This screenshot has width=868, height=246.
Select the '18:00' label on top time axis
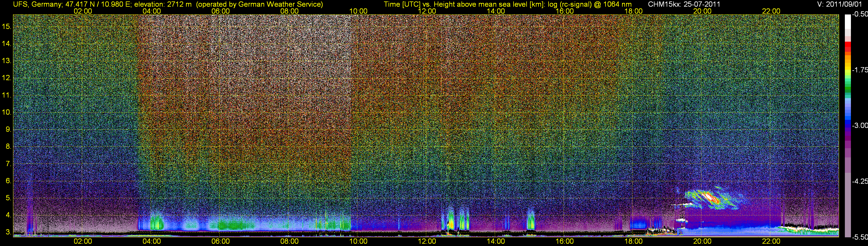tap(633, 11)
